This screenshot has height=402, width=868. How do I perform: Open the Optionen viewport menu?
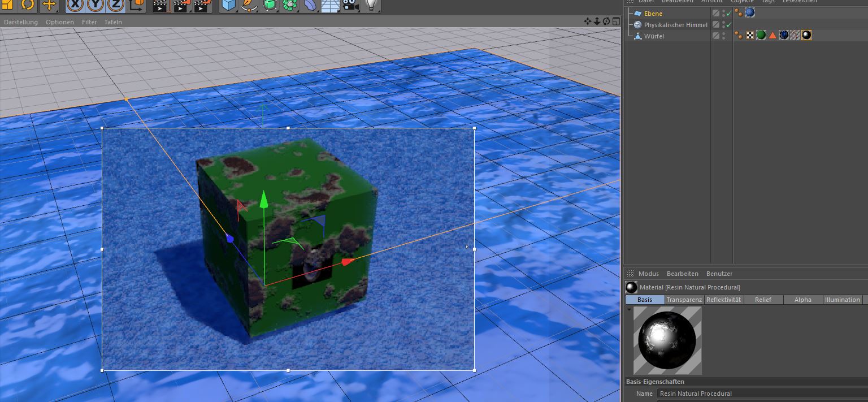pos(60,22)
